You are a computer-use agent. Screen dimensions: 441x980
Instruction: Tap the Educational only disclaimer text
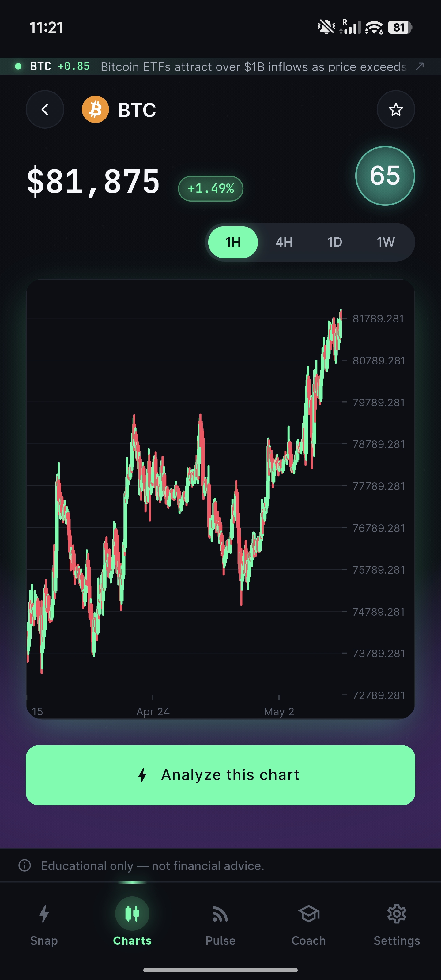pos(152,865)
